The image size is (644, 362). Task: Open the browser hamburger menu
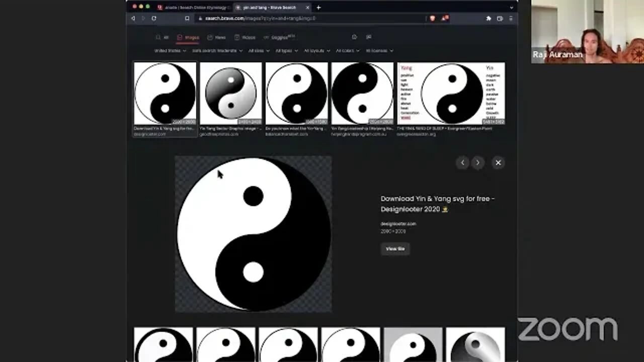(x=512, y=18)
